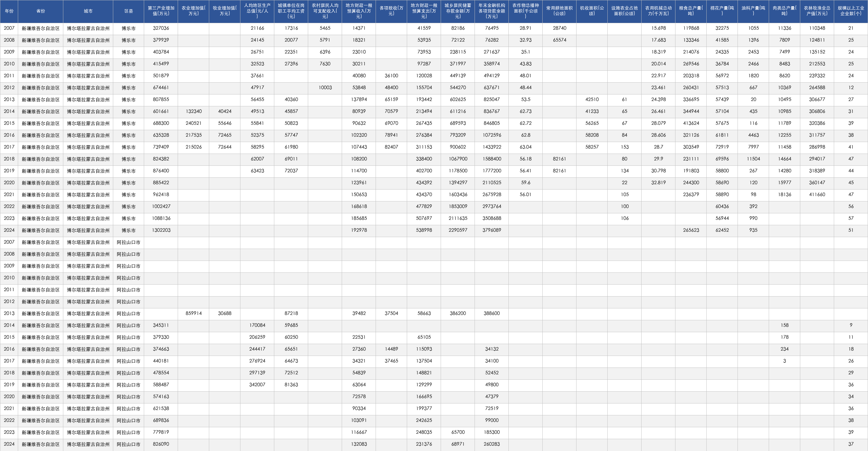The height and width of the screenshot is (451, 868).
Task: Select the 棉花产量 column header
Action: pyautogui.click(x=722, y=11)
